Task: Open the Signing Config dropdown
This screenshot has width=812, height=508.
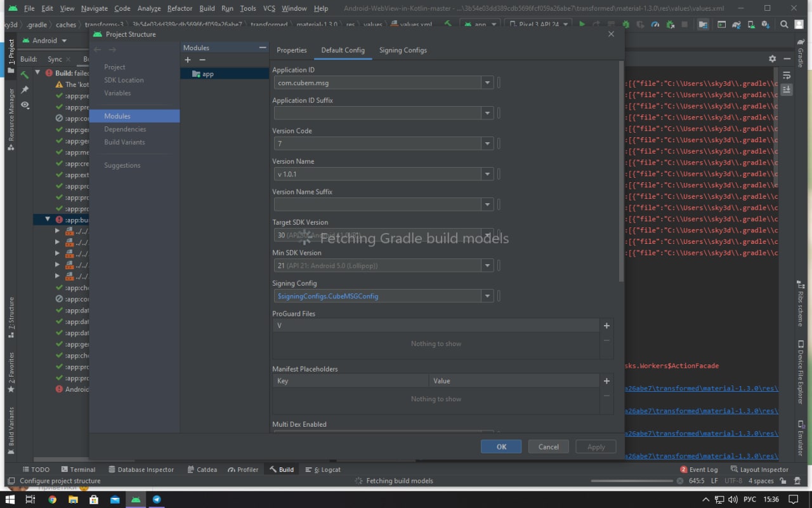Action: (x=487, y=296)
